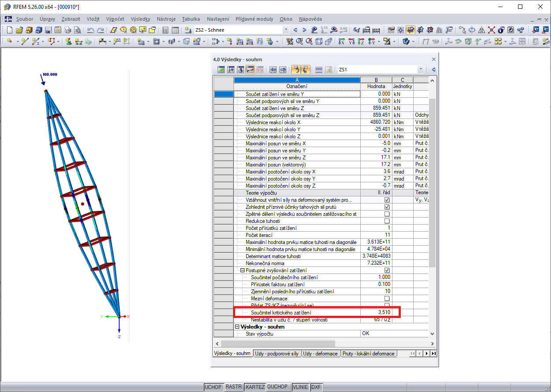Toggle DXF in status bar
This screenshot has width=551, height=392.
pos(316,387)
